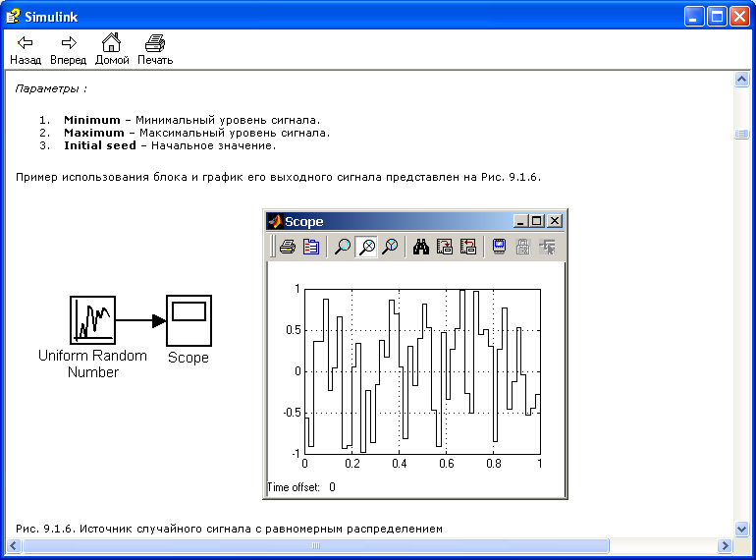
Task: Click the scope plot area
Action: 422,371
